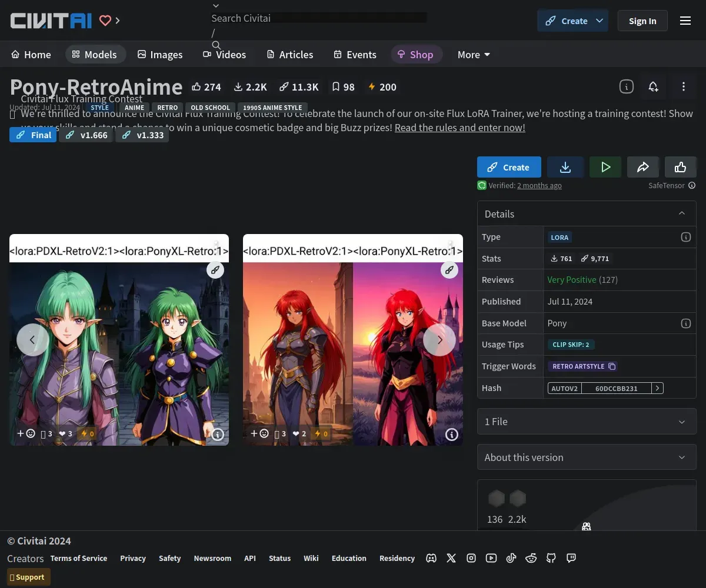Viewport: 706px width, 588px height.
Task: Click the Support button
Action: tap(29, 577)
